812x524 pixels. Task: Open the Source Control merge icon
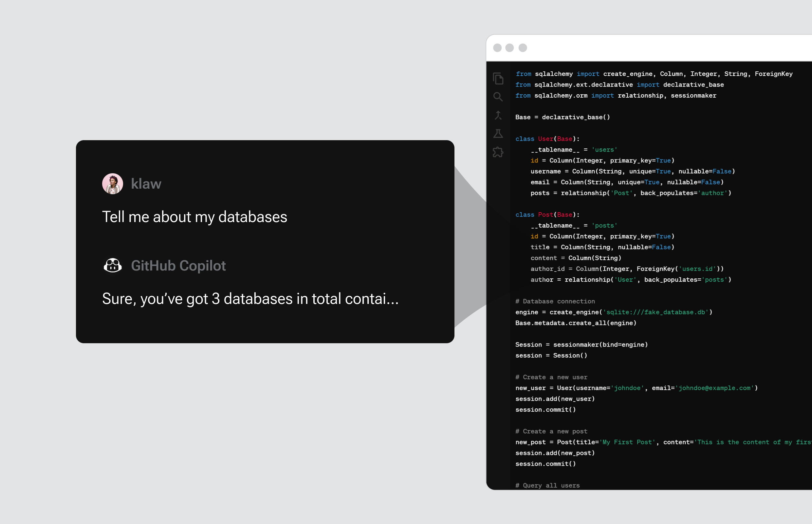[498, 115]
